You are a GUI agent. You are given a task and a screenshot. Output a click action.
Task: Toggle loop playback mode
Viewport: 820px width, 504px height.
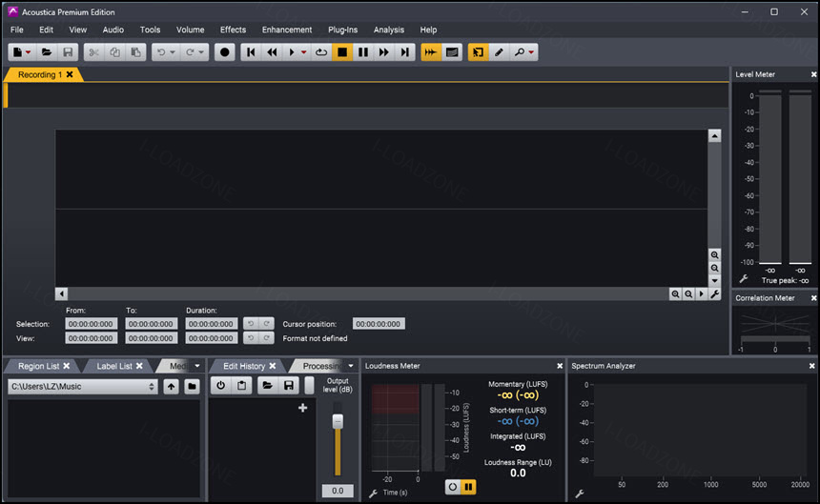point(321,52)
